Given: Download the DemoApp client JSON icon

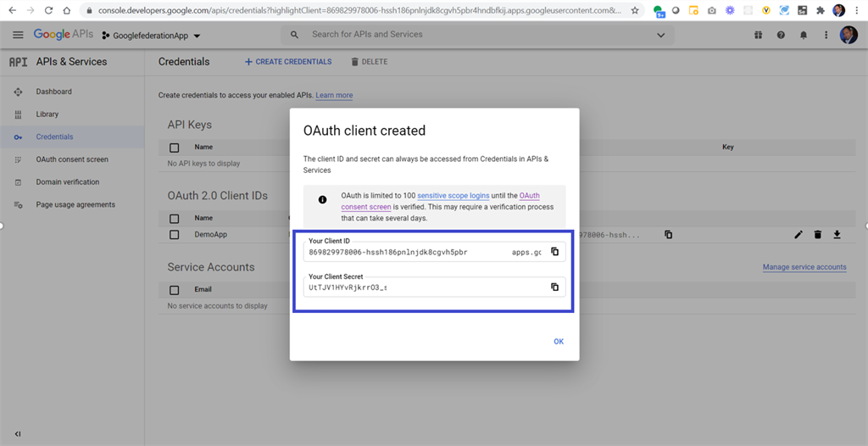Looking at the screenshot, I should 837,234.
